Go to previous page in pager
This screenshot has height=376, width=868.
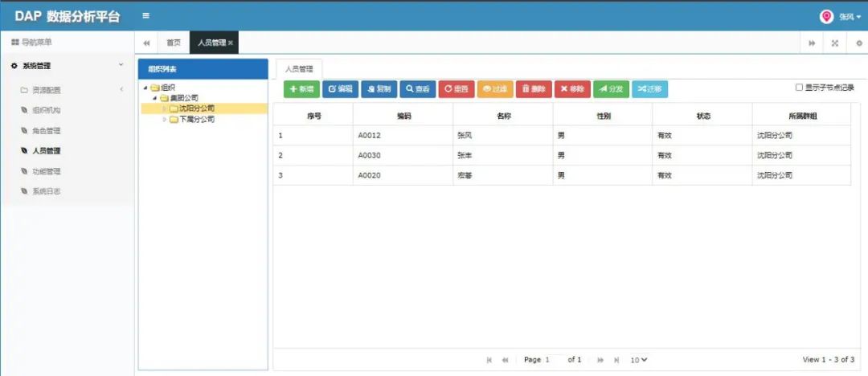click(x=505, y=360)
